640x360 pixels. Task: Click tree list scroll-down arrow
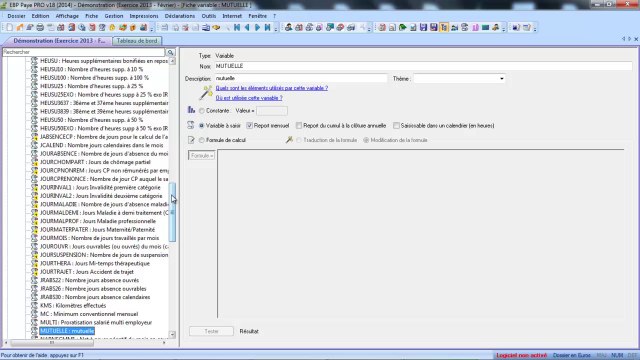pos(172,334)
